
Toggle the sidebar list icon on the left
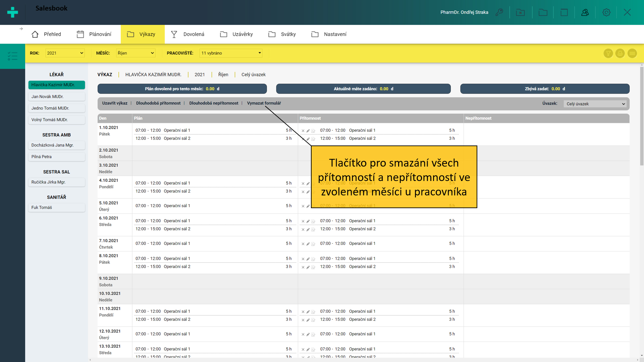click(x=12, y=56)
